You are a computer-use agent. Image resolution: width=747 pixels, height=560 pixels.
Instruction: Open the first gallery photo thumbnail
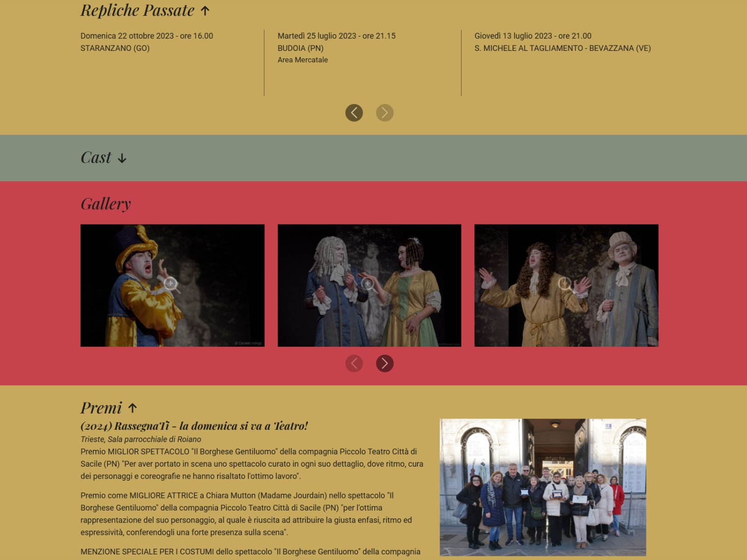pos(172,286)
